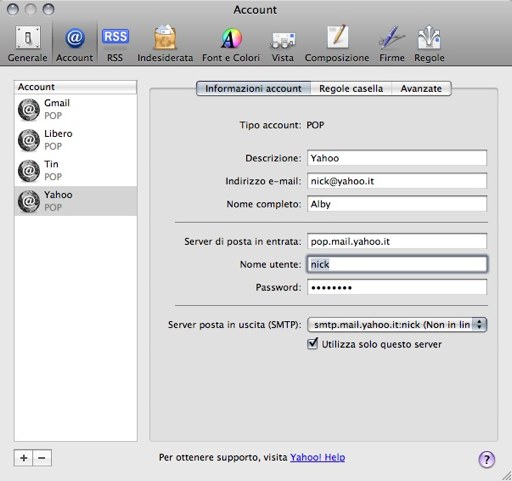
Task: Click the Account list column header
Action: coord(76,87)
